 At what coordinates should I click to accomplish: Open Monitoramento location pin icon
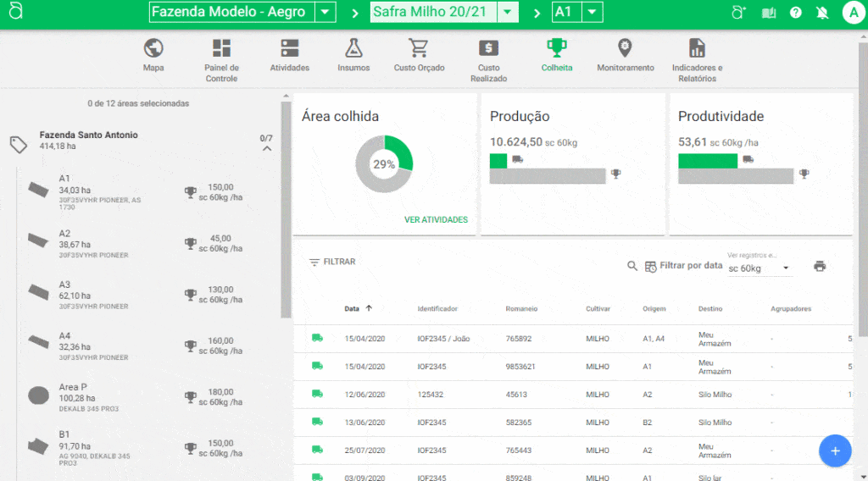[x=625, y=48]
